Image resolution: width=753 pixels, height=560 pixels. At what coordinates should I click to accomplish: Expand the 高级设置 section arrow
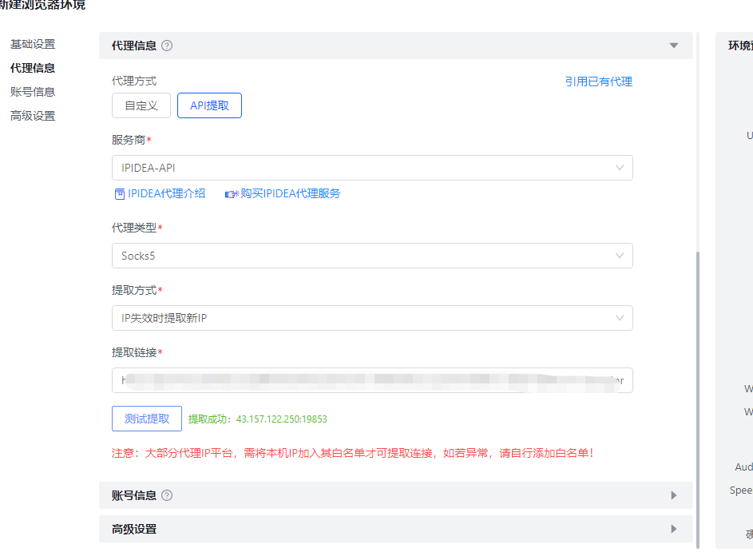[674, 529]
